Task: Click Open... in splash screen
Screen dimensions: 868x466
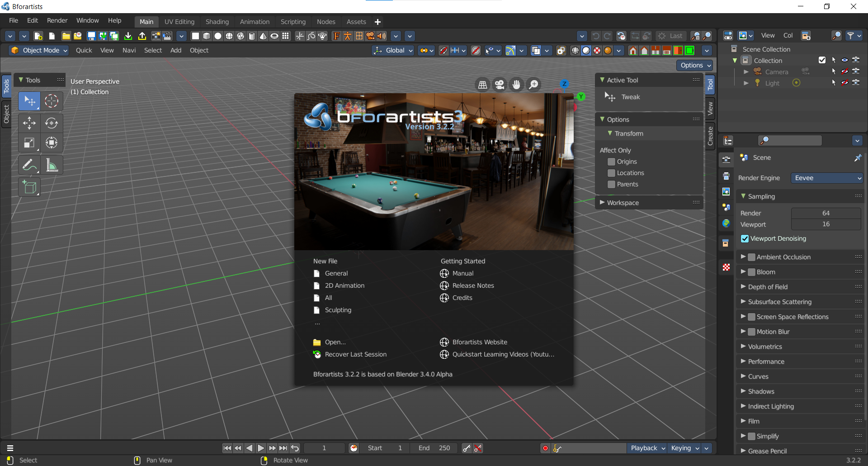Action: point(335,342)
